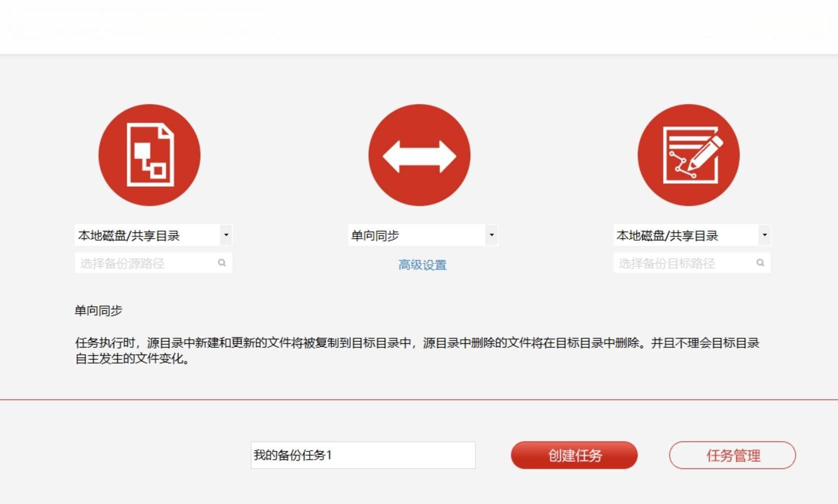
Task: Open 任务管理 task management
Action: (732, 455)
